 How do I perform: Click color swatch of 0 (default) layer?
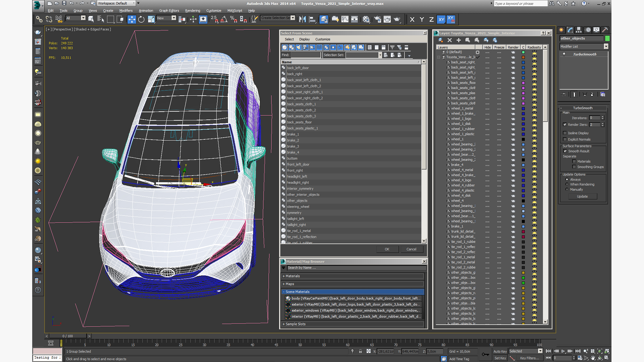pyautogui.click(x=523, y=52)
